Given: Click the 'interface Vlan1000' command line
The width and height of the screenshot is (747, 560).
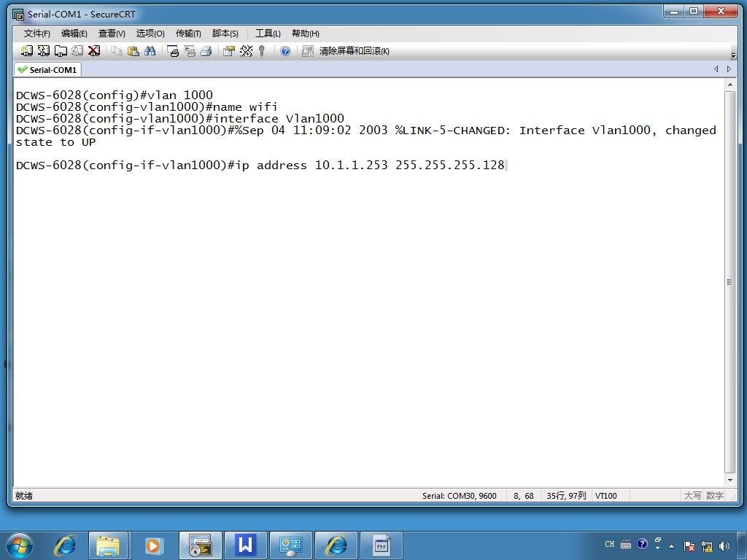Looking at the screenshot, I should [179, 119].
